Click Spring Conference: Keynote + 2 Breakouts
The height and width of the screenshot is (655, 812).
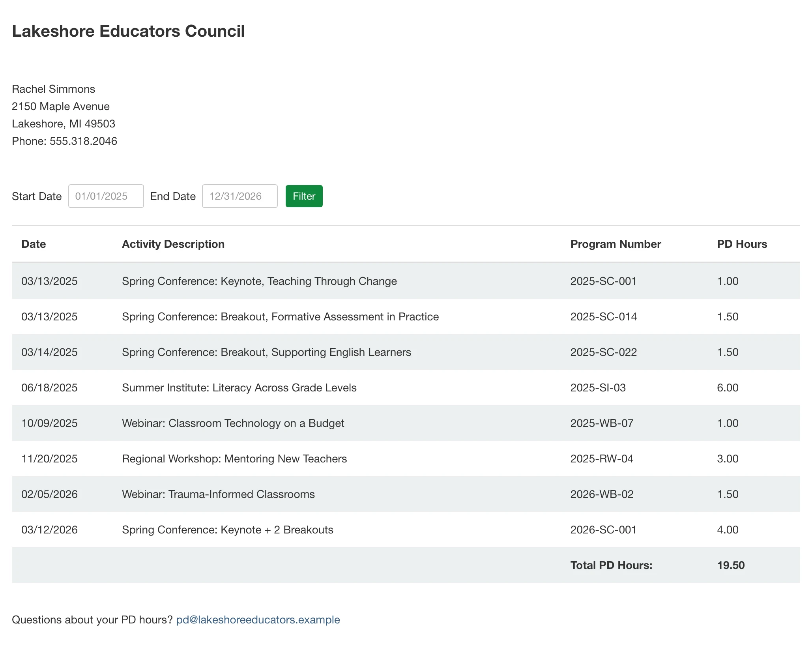coord(228,530)
